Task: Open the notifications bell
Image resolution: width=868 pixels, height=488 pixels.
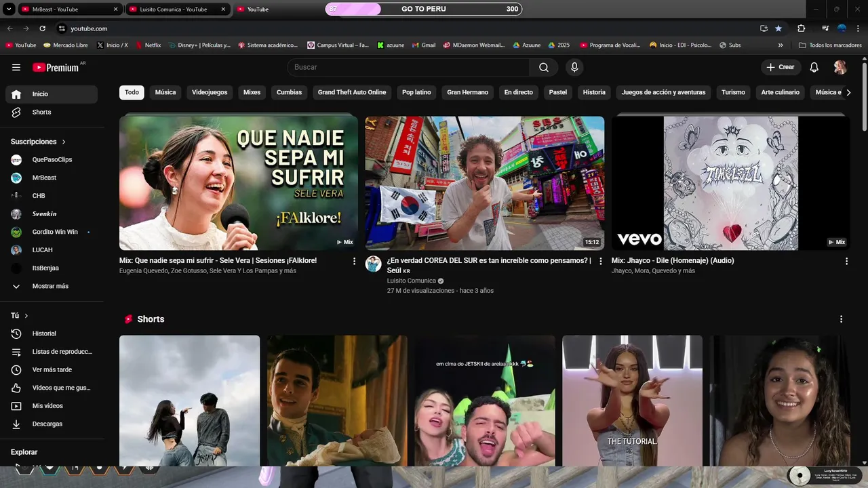Action: tap(814, 67)
